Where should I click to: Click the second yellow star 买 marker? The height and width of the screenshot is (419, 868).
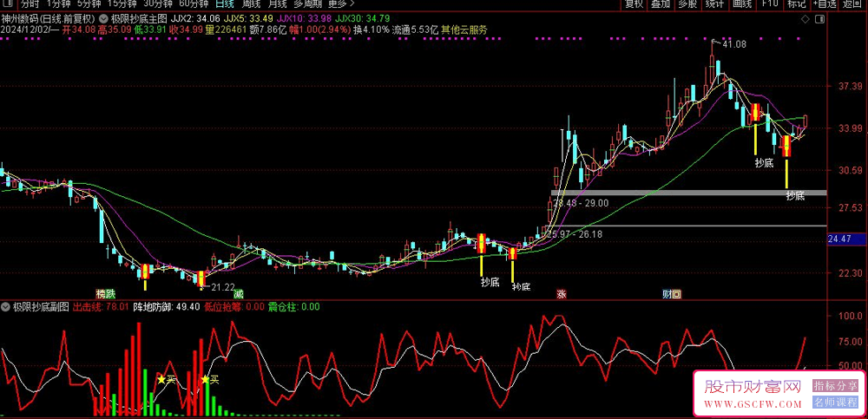tap(205, 379)
